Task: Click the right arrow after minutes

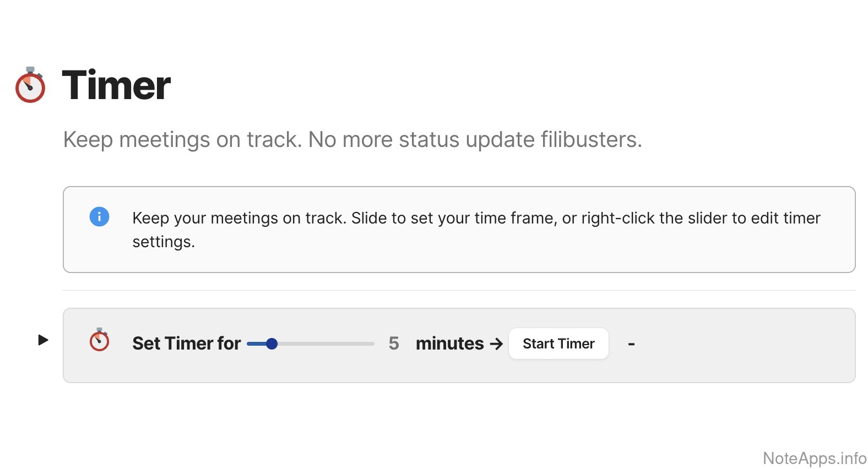Action: pyautogui.click(x=496, y=344)
